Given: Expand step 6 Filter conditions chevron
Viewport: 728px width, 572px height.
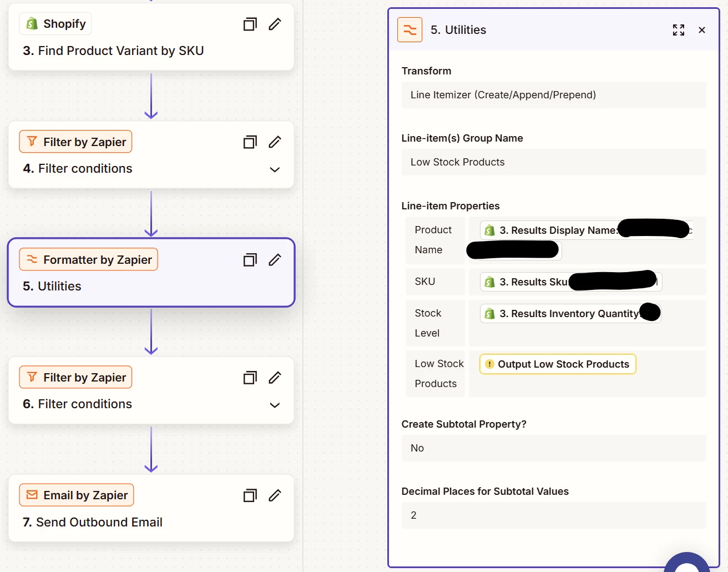Looking at the screenshot, I should [275, 405].
